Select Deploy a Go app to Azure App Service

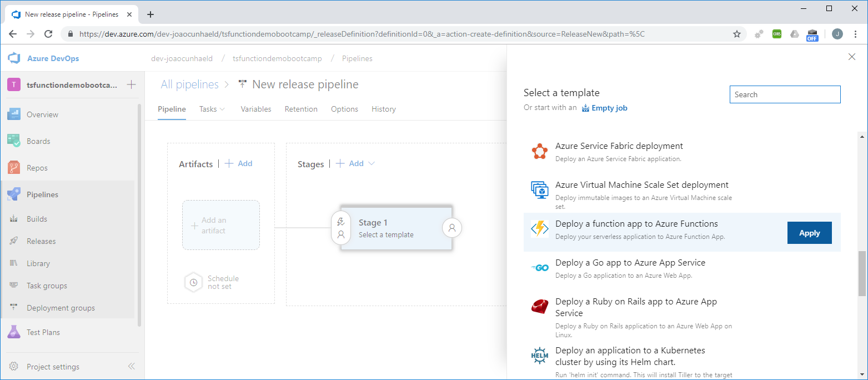click(x=630, y=263)
